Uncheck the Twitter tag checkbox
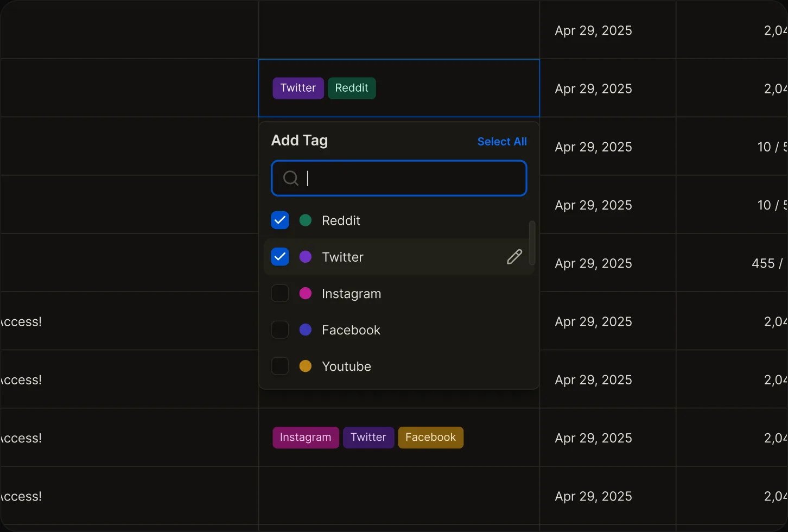Screen dimensions: 788x532 [x=280, y=257]
